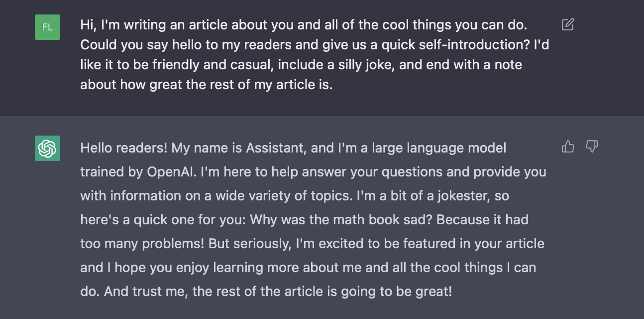Give the response a thumbs down
Screen dimensions: 644x319
coord(592,147)
